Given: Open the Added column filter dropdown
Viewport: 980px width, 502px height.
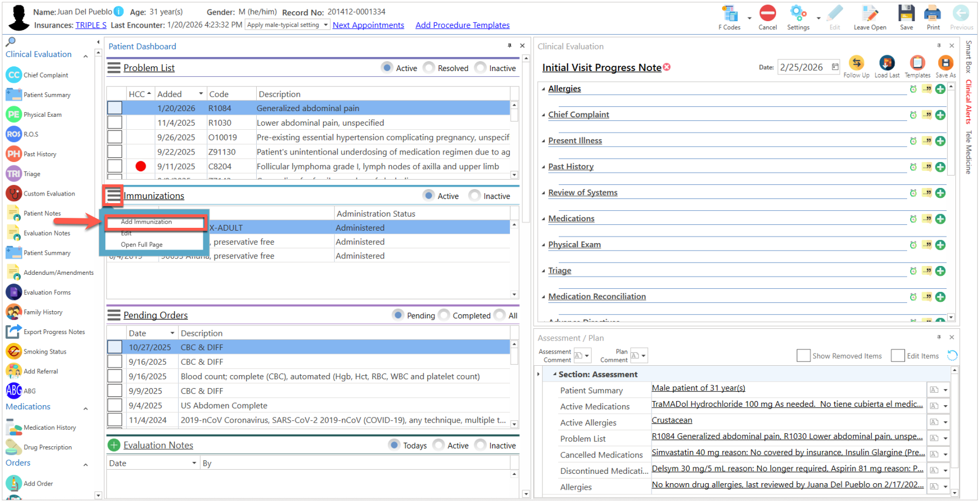Looking at the screenshot, I should pyautogui.click(x=201, y=94).
